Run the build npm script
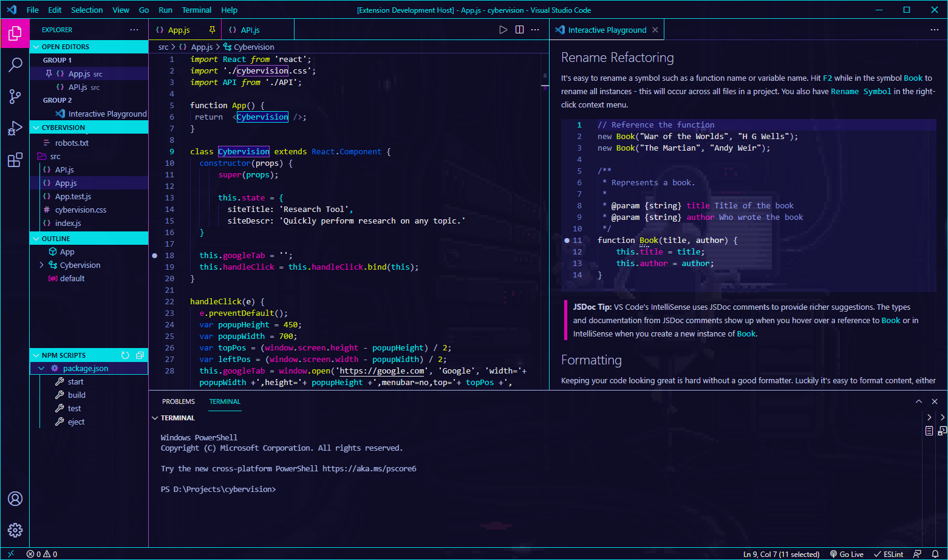The width and height of the screenshot is (948, 560). click(77, 395)
